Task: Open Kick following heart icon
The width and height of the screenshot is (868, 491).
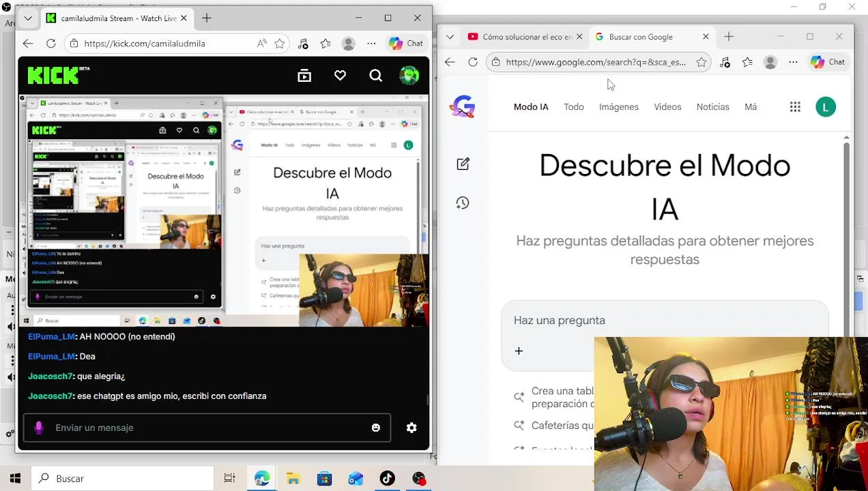Action: [340, 76]
